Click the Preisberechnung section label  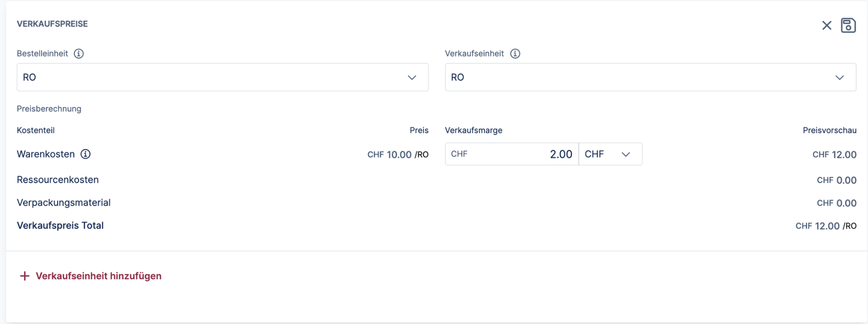pos(49,109)
